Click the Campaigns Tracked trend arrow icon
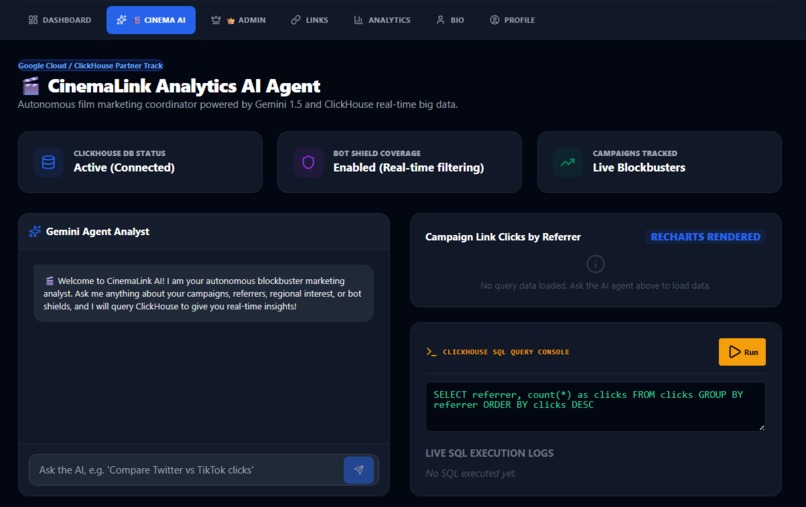This screenshot has height=507, width=806. coord(567,162)
